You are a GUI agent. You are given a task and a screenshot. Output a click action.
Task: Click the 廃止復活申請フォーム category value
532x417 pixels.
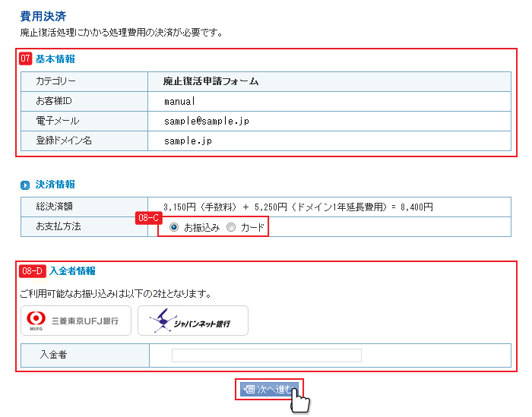212,81
